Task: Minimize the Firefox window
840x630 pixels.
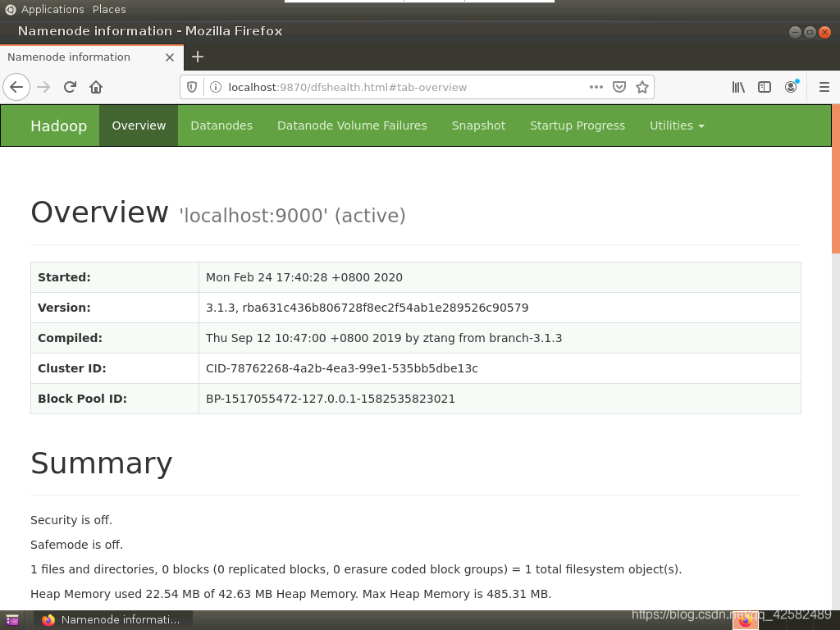Action: coord(796,32)
